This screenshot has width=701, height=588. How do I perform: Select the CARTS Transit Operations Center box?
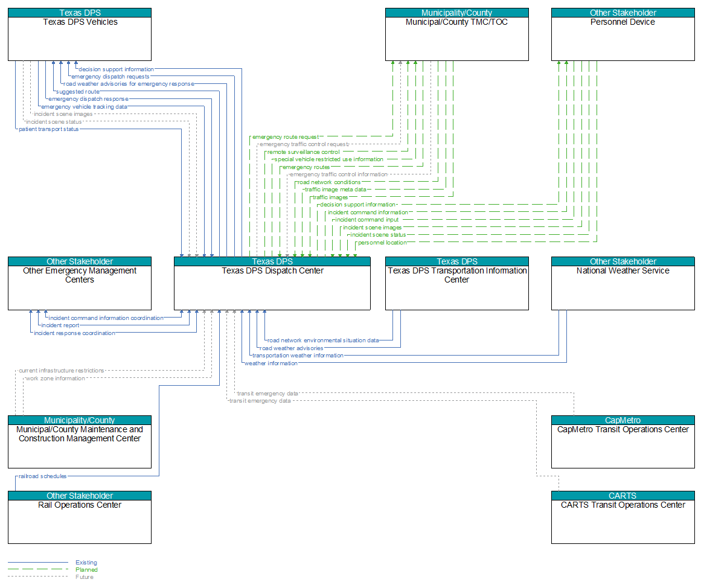(623, 517)
